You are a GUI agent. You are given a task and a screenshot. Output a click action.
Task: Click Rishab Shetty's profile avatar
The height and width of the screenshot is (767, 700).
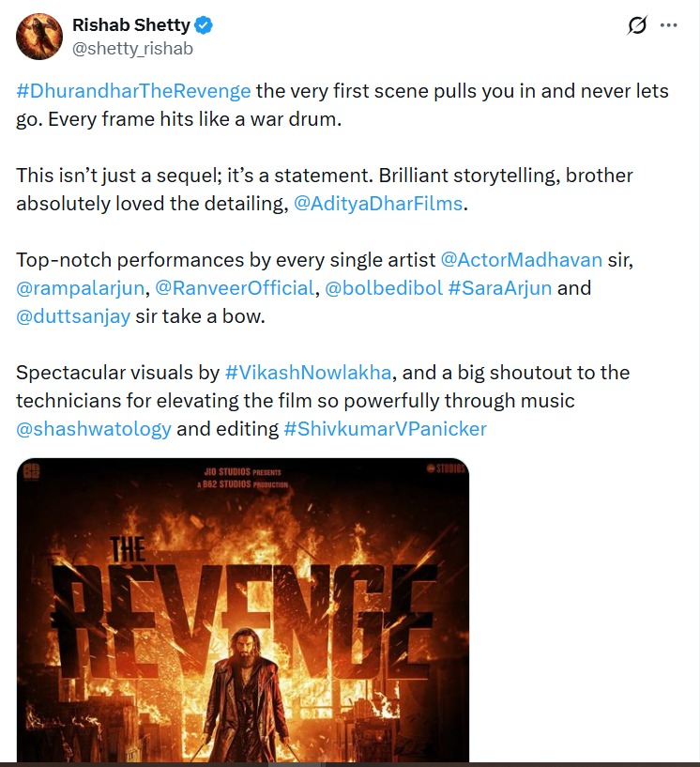point(39,37)
